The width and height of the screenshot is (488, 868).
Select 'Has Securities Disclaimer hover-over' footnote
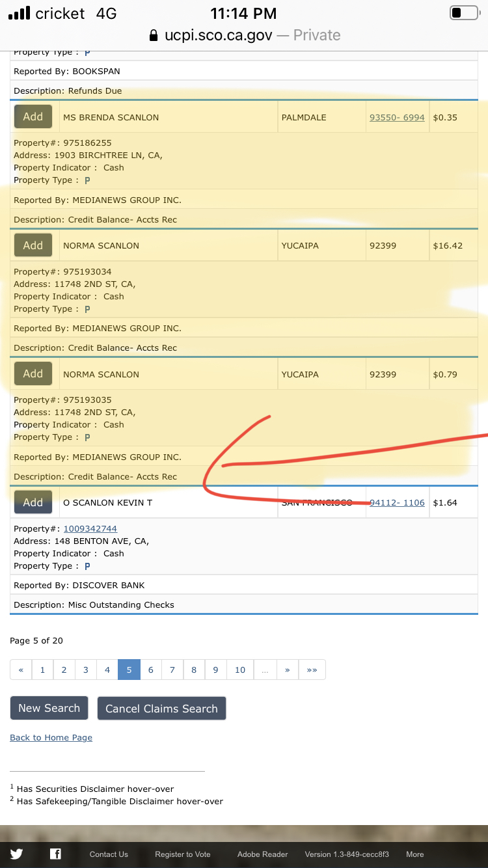coord(95,789)
